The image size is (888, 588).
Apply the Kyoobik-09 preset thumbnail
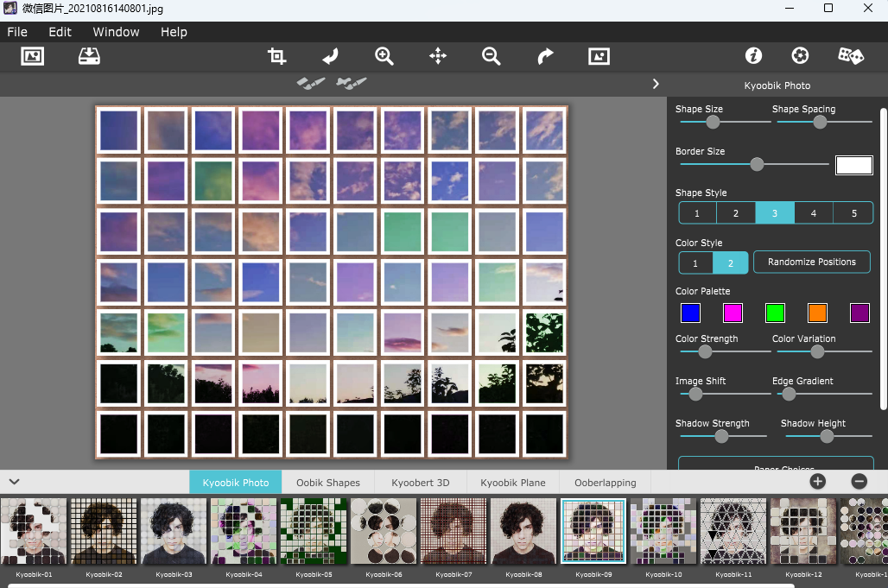[593, 531]
